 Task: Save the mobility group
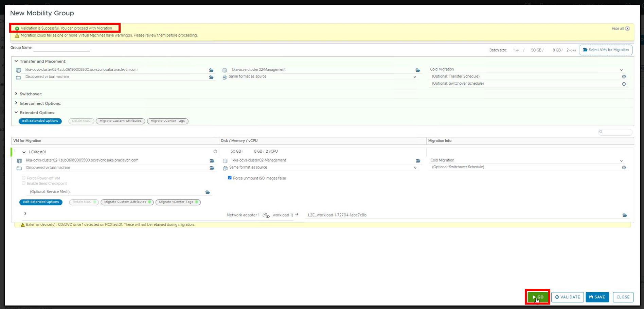coord(597,297)
